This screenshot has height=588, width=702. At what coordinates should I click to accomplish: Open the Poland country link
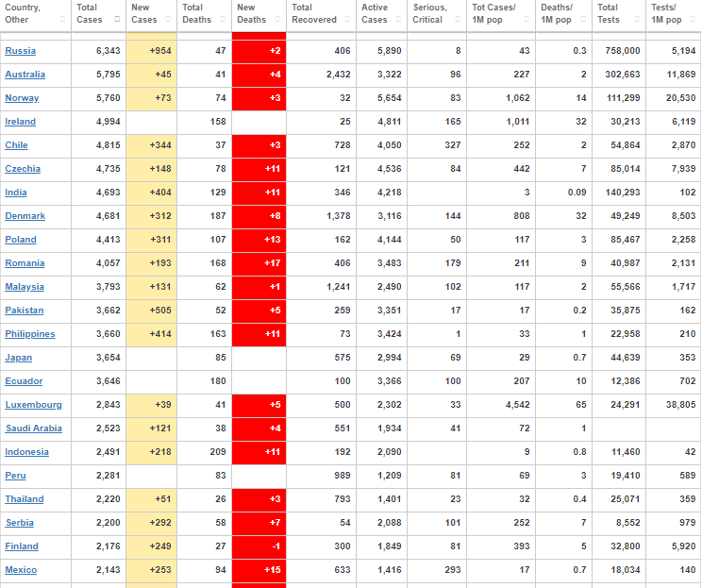(21, 240)
